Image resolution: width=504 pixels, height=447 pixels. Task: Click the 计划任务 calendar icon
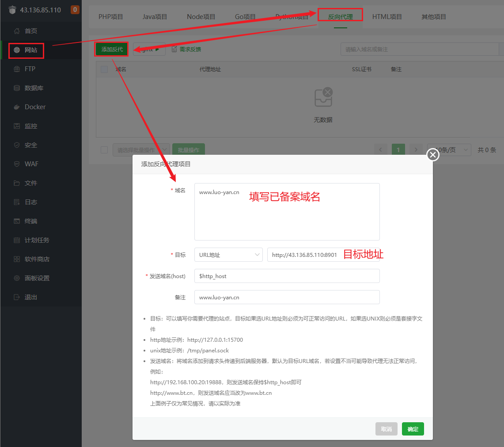point(17,240)
